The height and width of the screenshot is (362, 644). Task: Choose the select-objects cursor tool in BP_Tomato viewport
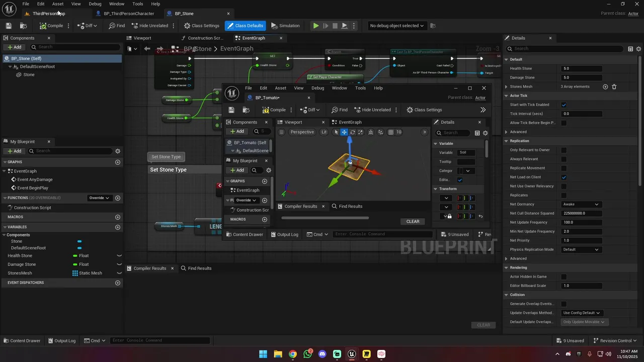336,132
